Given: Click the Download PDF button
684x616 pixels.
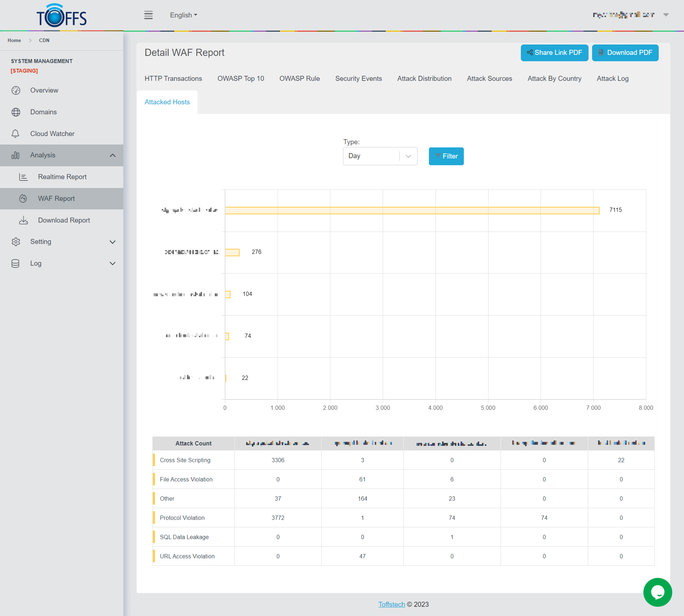Looking at the screenshot, I should pos(625,53).
